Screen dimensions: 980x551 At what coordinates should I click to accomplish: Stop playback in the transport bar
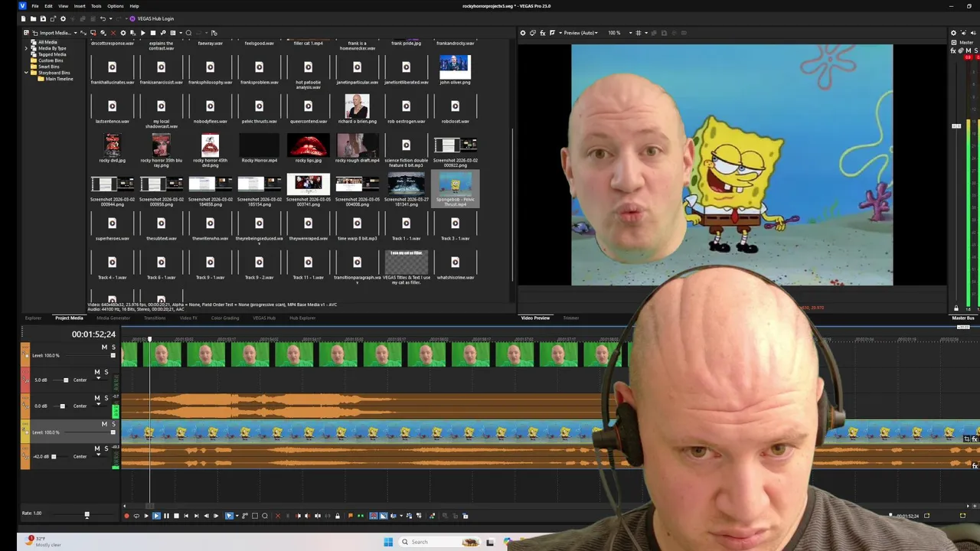[177, 516]
